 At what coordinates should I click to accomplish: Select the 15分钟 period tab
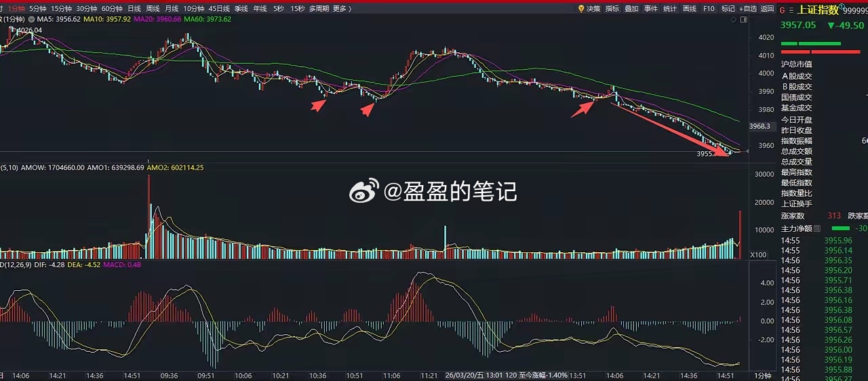[x=61, y=9]
